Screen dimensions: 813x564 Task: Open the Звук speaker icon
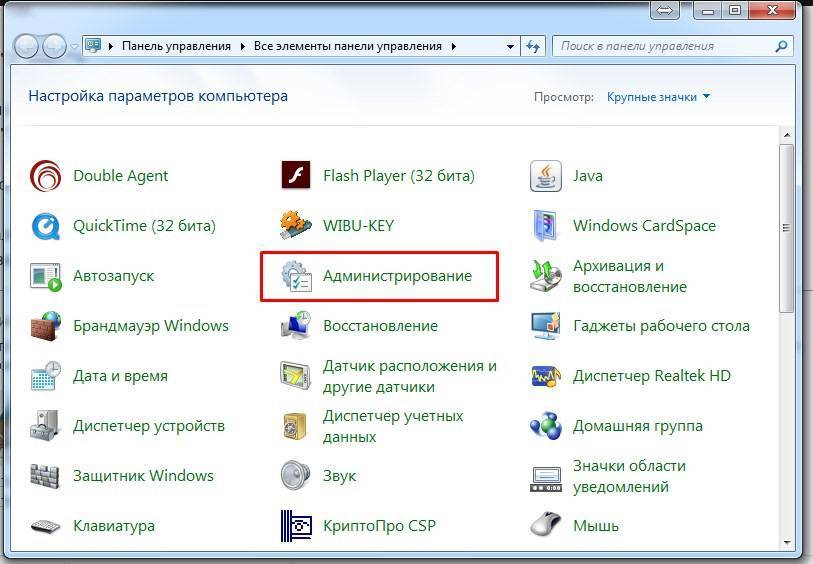[296, 475]
